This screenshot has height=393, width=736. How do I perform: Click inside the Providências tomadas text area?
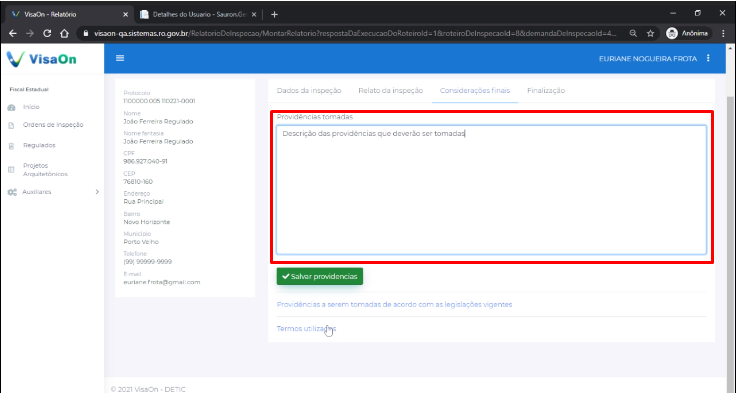click(x=491, y=190)
